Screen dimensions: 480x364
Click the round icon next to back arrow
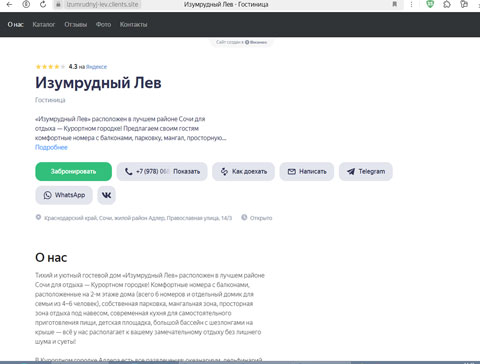(x=26, y=4)
